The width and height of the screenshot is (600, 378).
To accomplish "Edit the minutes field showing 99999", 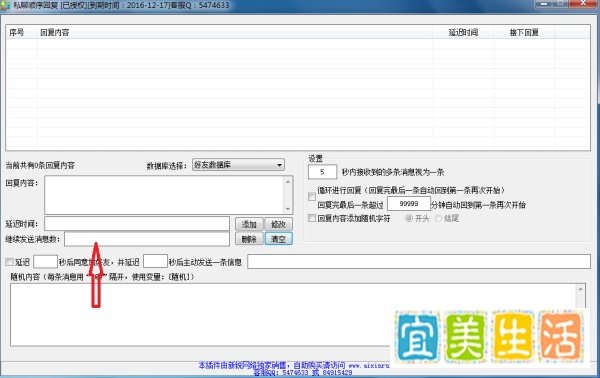I will (x=409, y=204).
